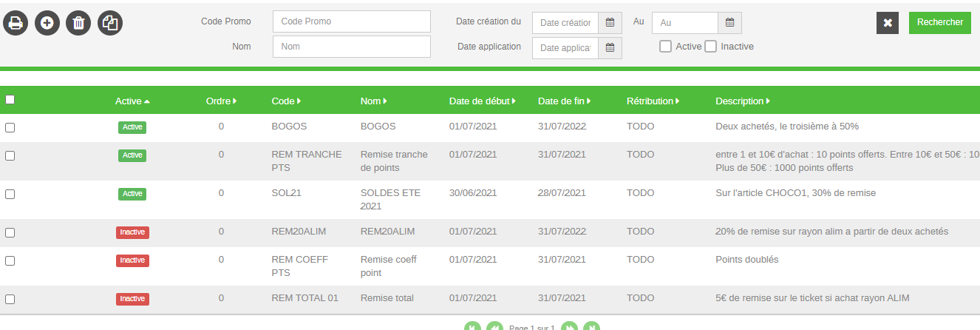Click the print icon button
Screen dimensions: 980x330
pos(16,23)
